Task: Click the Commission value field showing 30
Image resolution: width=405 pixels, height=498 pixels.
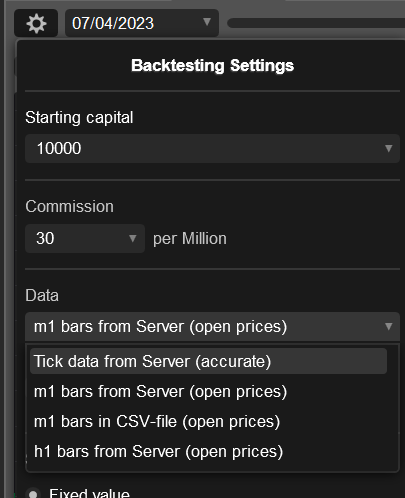Action: click(x=85, y=238)
